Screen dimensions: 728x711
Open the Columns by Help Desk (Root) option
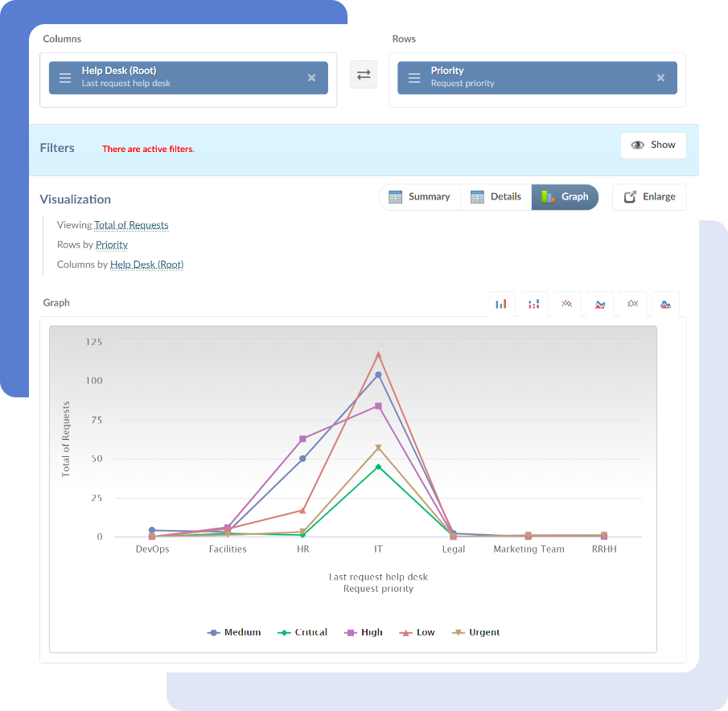146,264
